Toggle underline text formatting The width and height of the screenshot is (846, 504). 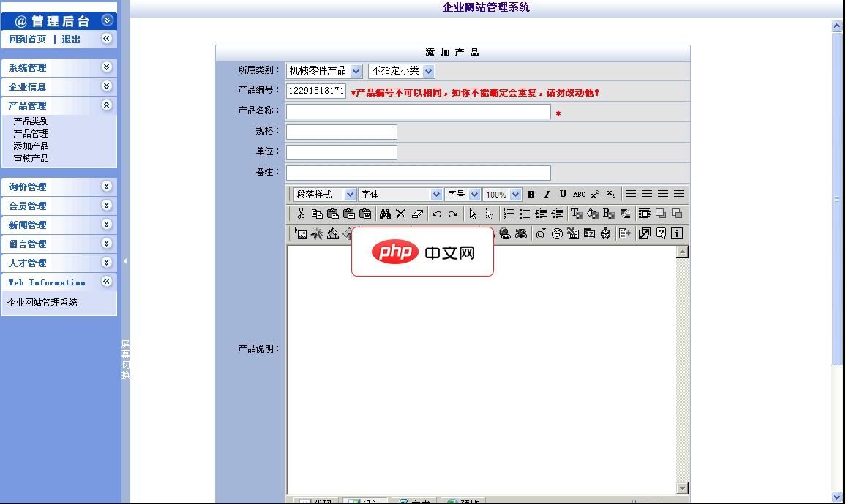click(x=563, y=195)
